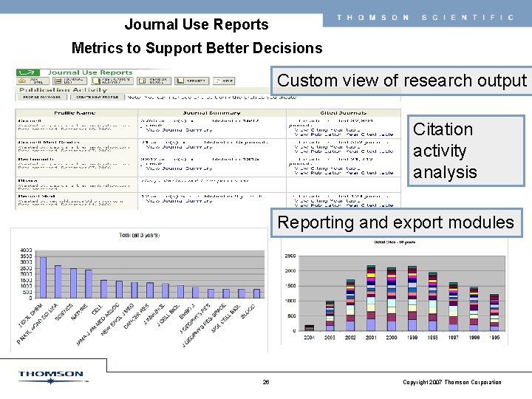Screen dimensions: 532x399
Task: Click the BLOOD axis label in the bar chart
Action: point(248,311)
